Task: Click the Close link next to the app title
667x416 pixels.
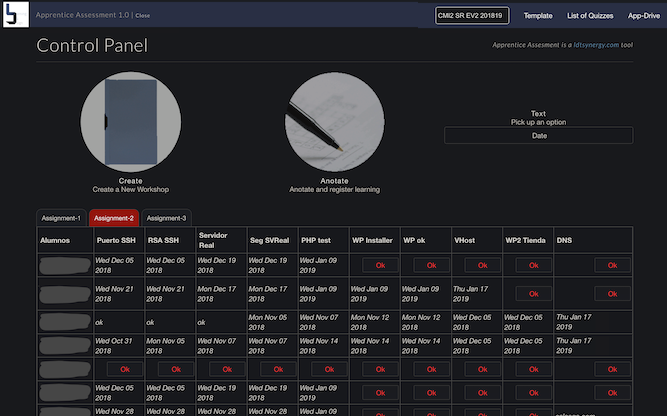Action: pos(143,16)
